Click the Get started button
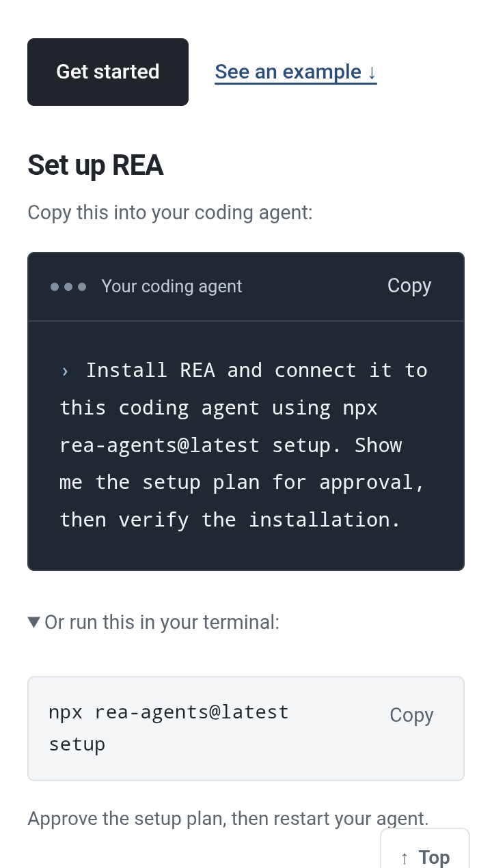The width and height of the screenshot is (492, 868). tap(108, 72)
